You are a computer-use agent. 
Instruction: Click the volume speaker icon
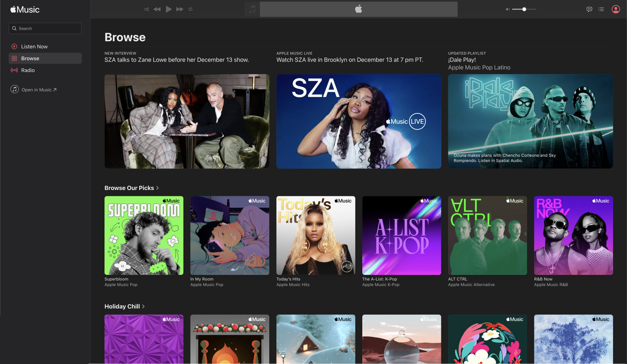click(508, 9)
